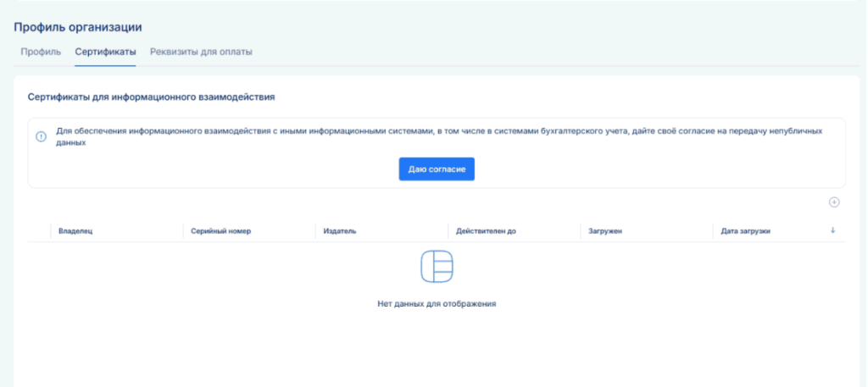Sort by the Владелец column header
The height and width of the screenshot is (387, 868).
coord(75,231)
